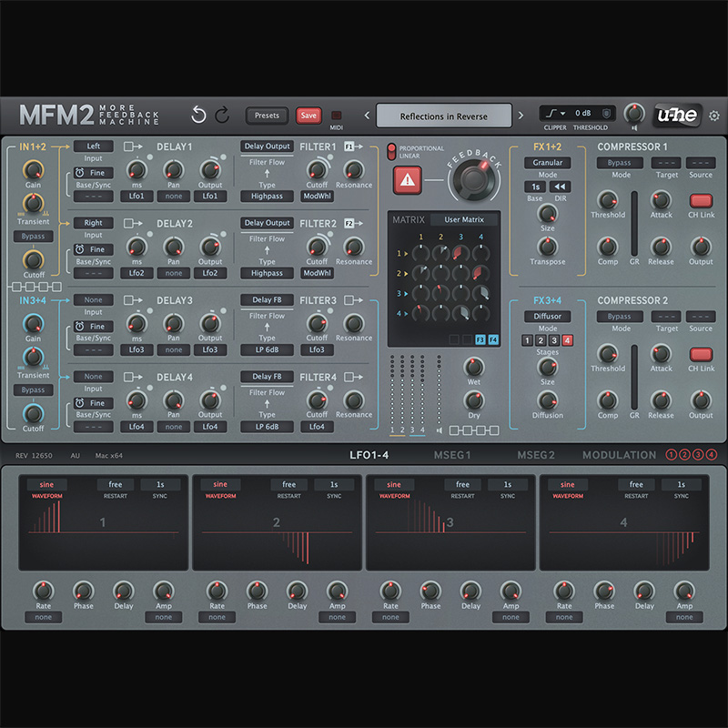Click modulation slot 4 circle icon
Viewport: 728px width, 728px height.
click(x=712, y=454)
